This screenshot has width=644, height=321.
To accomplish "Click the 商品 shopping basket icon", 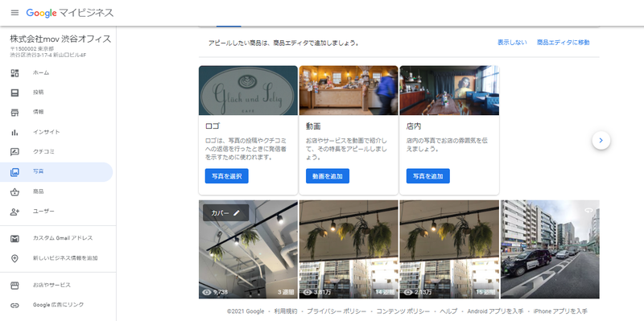I will coord(14,191).
